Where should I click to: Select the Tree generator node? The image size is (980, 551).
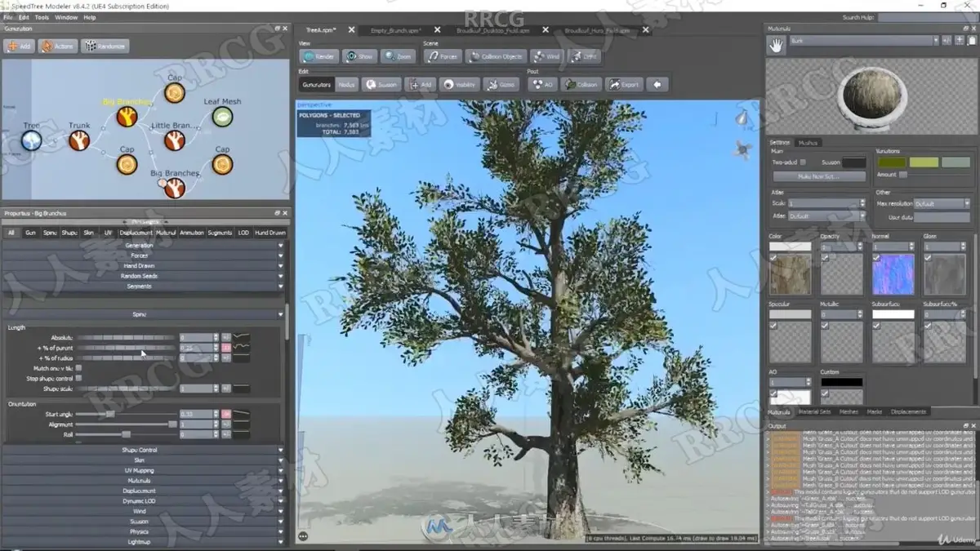[x=31, y=141]
